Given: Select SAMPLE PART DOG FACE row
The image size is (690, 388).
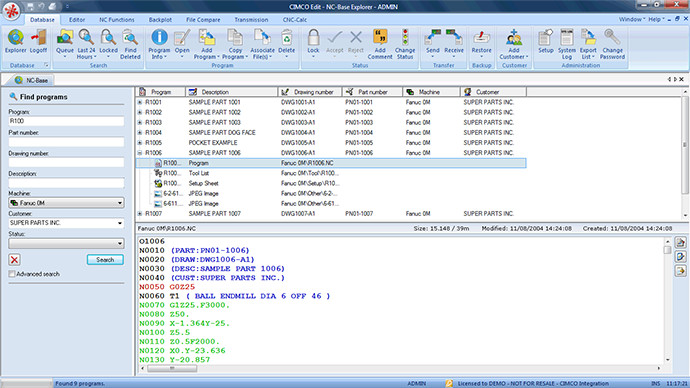Looking at the screenshot, I should (331, 132).
